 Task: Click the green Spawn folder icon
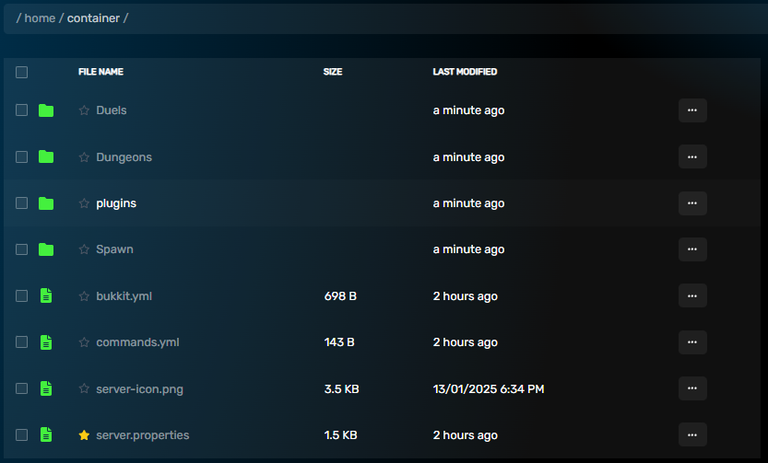coord(46,249)
